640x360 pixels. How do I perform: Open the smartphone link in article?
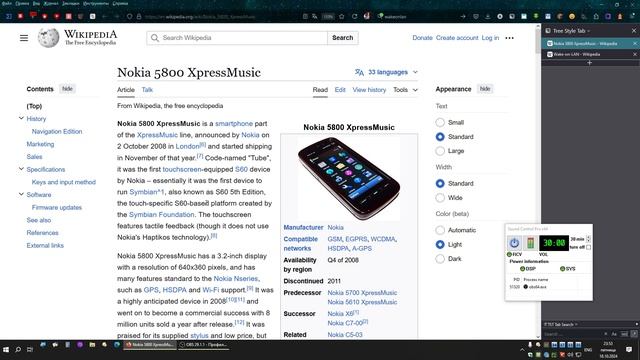pos(234,124)
